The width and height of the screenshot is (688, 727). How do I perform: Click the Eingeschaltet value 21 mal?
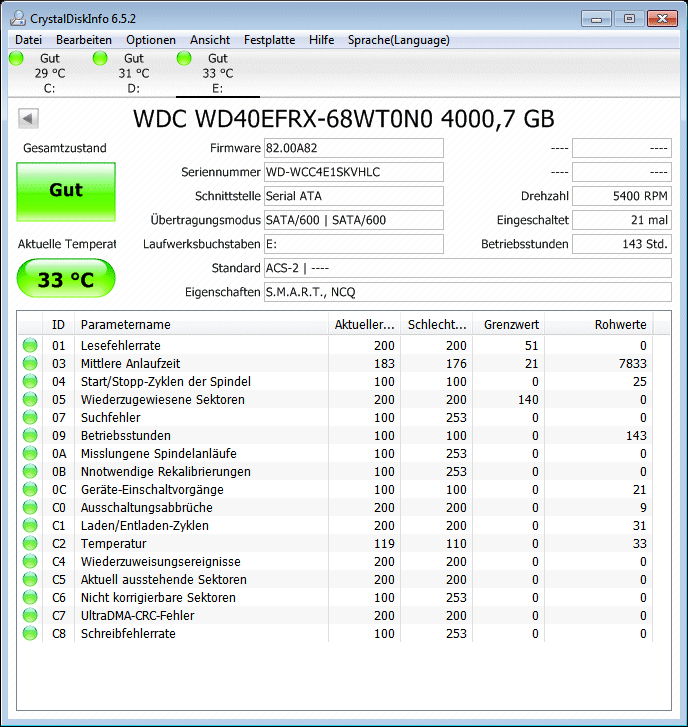click(x=622, y=220)
